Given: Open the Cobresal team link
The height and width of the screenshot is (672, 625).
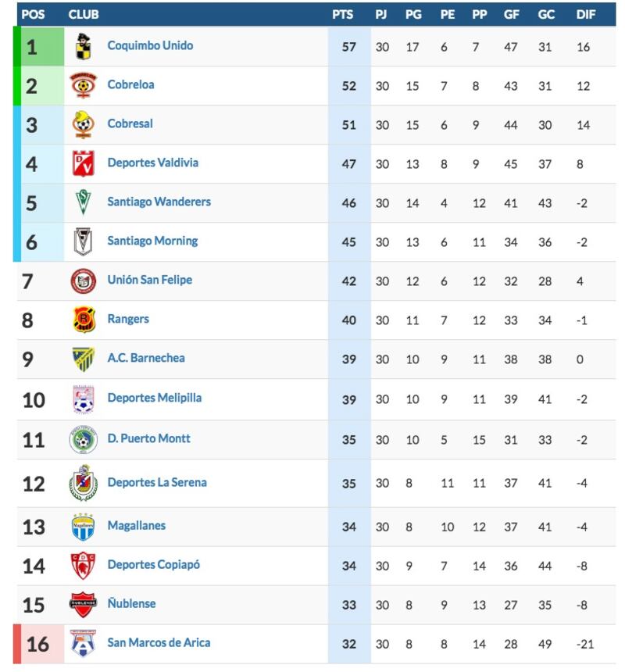Looking at the screenshot, I should [130, 124].
